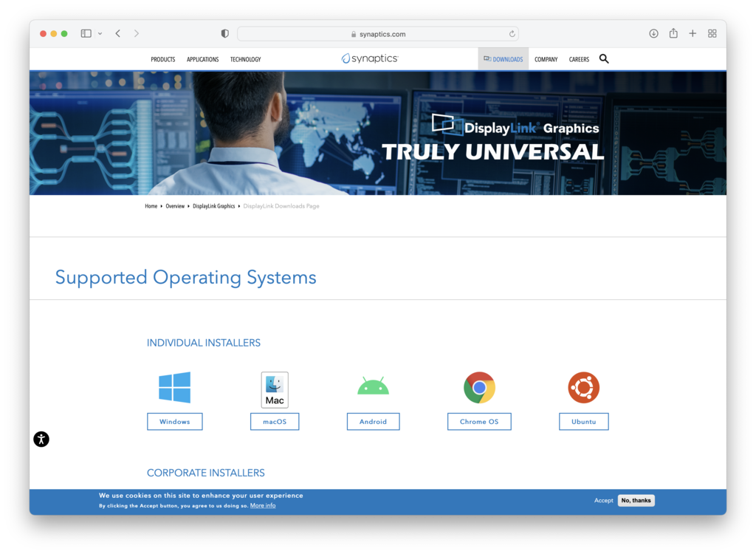Select the DOWNLOADS nav item
756x554 pixels.
click(504, 59)
